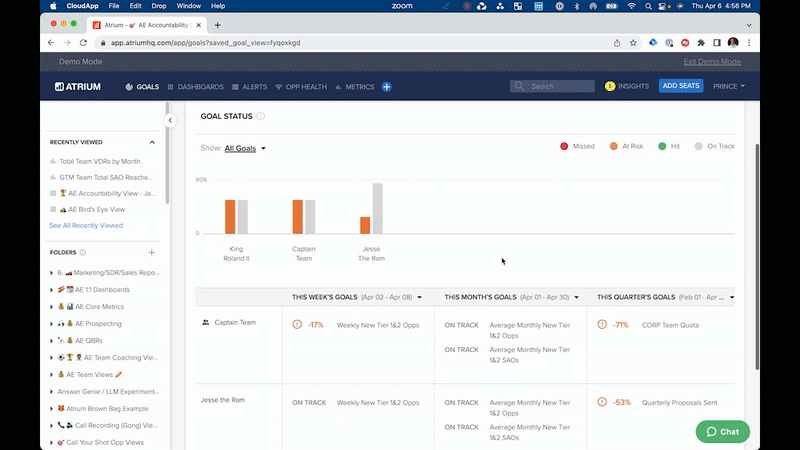Collapse the Recently Viewed section

click(x=152, y=142)
